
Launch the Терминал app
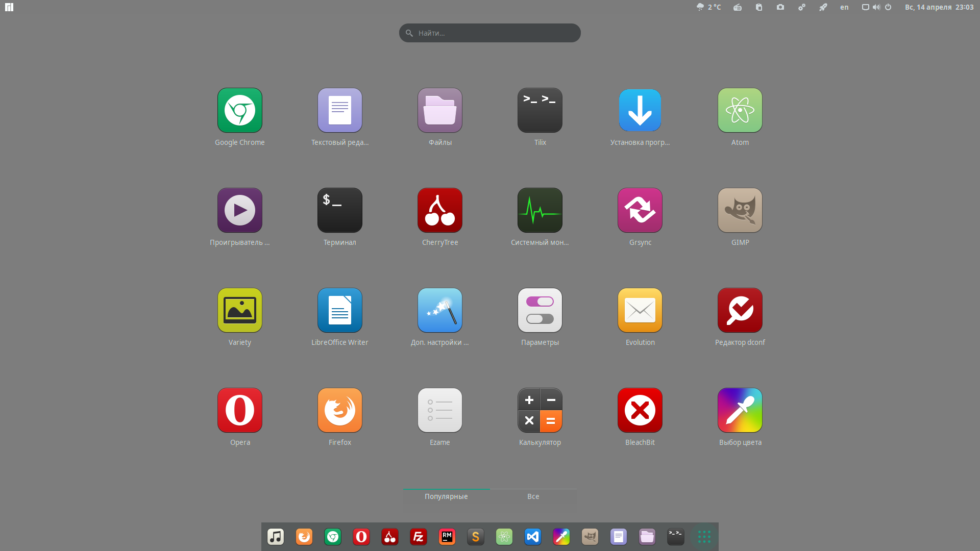click(x=340, y=211)
